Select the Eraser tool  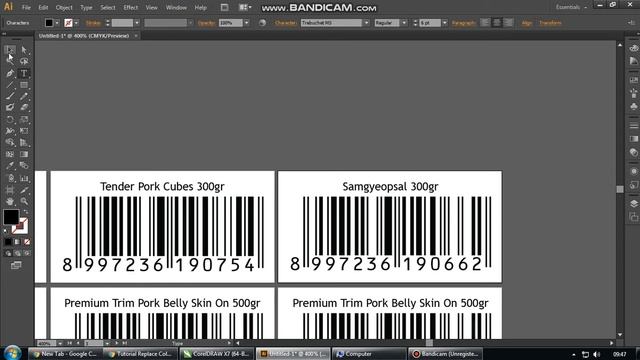coord(24,108)
